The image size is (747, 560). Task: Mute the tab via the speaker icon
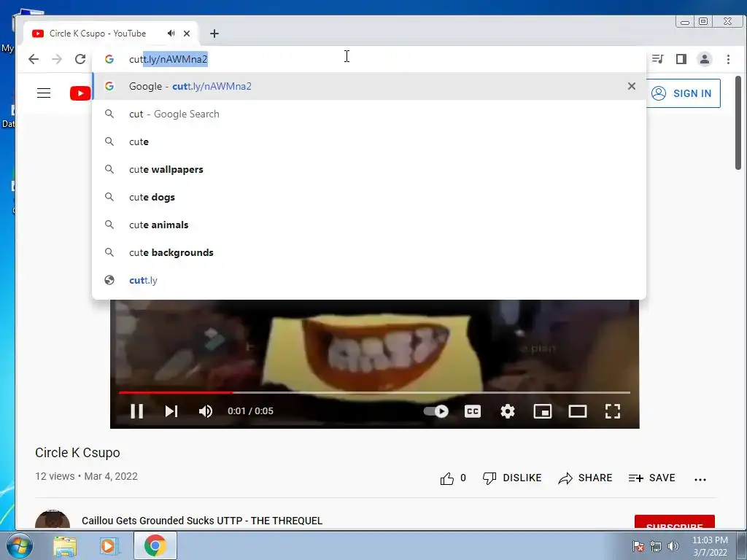click(x=171, y=34)
